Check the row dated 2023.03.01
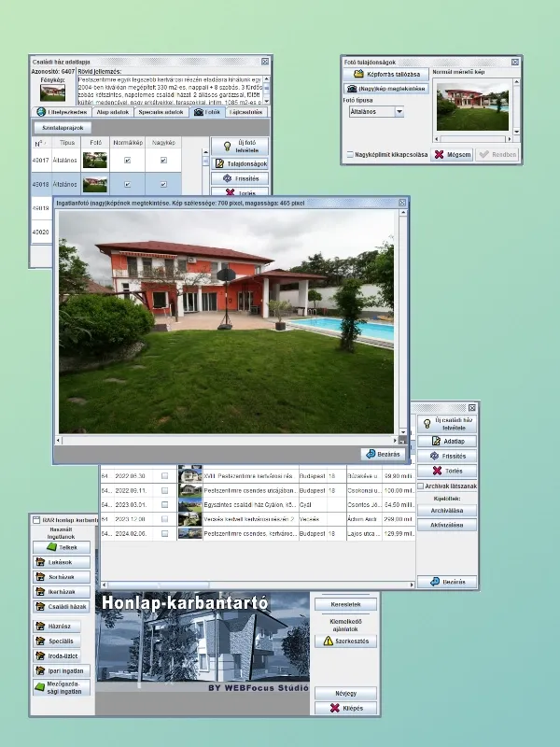The image size is (560, 747). click(165, 504)
